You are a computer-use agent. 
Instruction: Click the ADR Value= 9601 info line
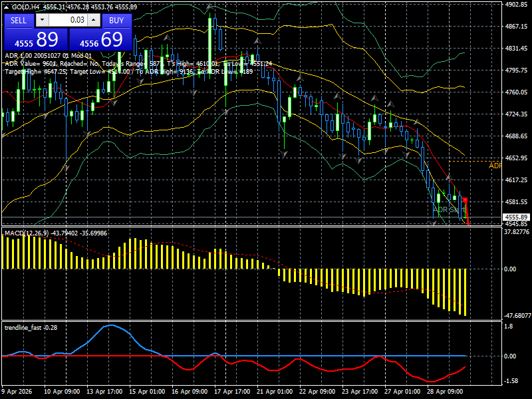(138, 64)
